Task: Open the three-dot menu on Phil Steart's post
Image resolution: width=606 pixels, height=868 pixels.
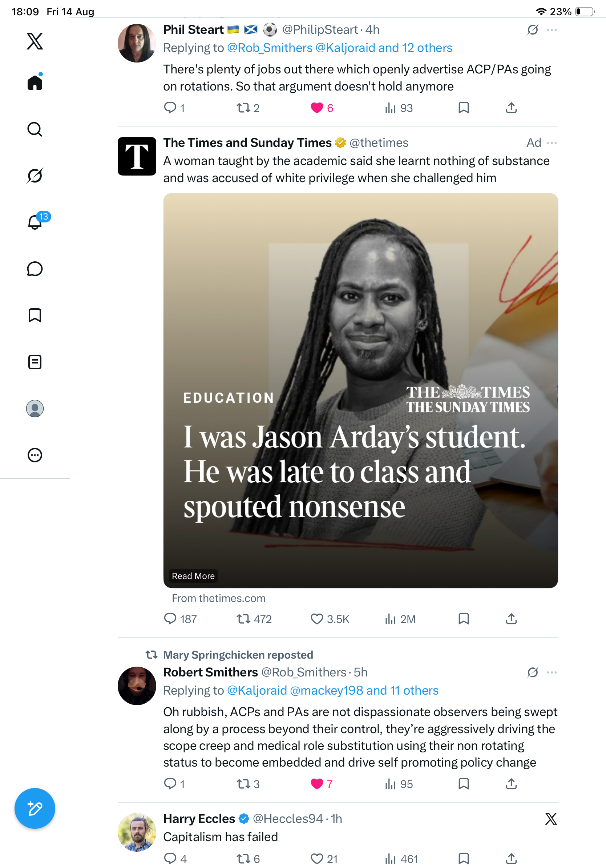Action: [552, 29]
